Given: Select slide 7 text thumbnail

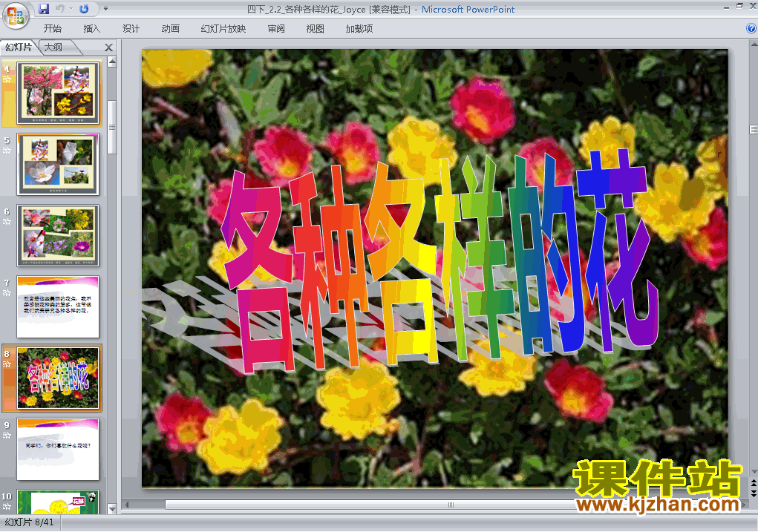Looking at the screenshot, I should pyautogui.click(x=58, y=307).
